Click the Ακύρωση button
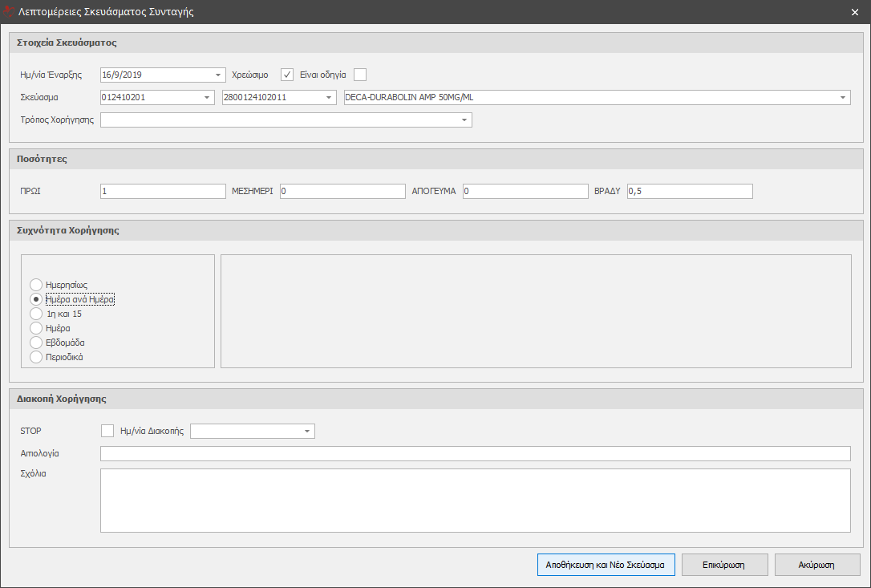 (816, 565)
